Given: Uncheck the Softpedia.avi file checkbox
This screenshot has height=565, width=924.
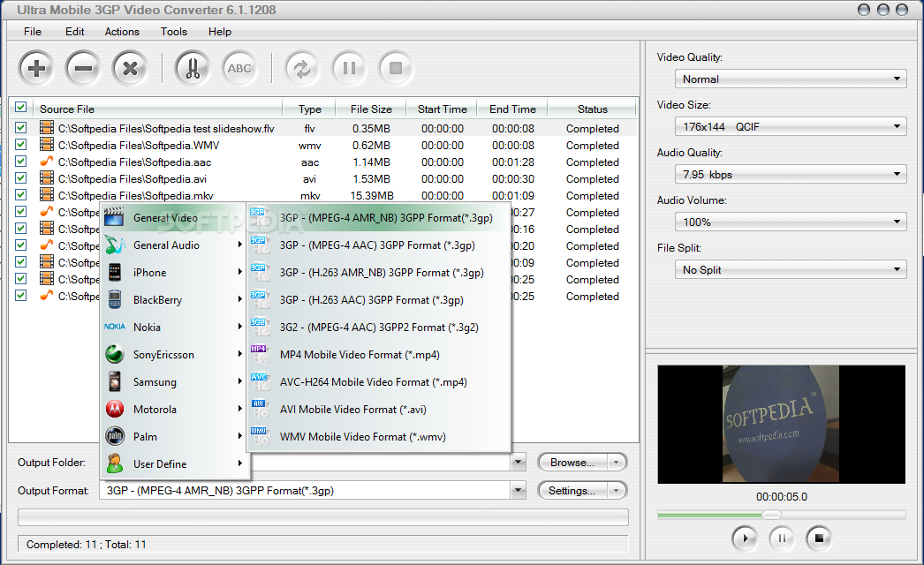Looking at the screenshot, I should (x=21, y=178).
